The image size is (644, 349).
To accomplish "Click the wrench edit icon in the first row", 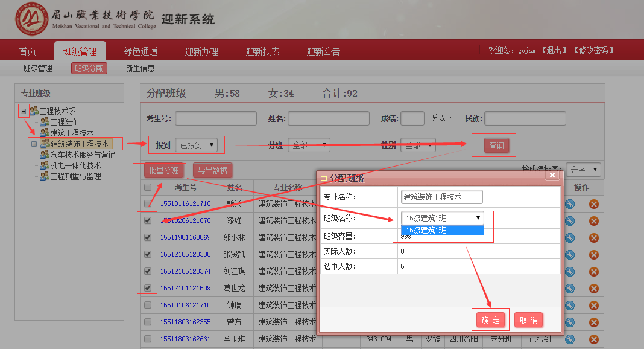I will [570, 204].
